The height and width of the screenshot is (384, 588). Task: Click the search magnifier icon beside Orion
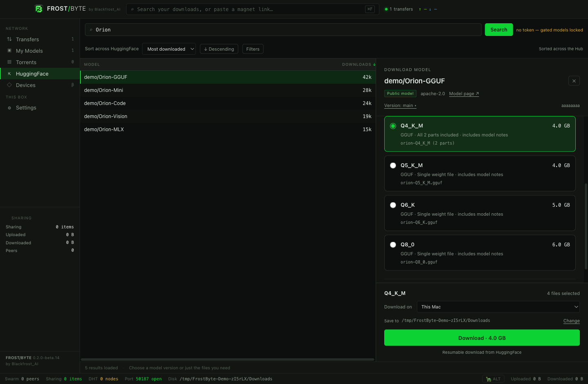pyautogui.click(x=91, y=30)
